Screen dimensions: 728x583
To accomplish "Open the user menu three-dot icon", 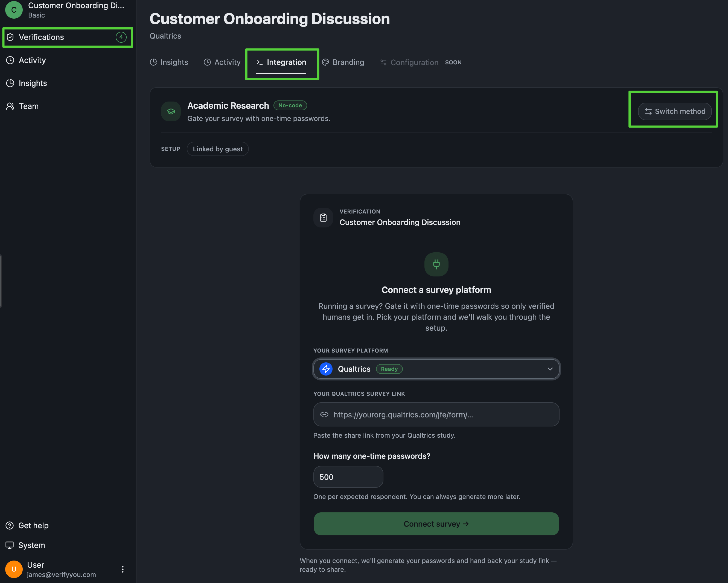I will 123,570.
